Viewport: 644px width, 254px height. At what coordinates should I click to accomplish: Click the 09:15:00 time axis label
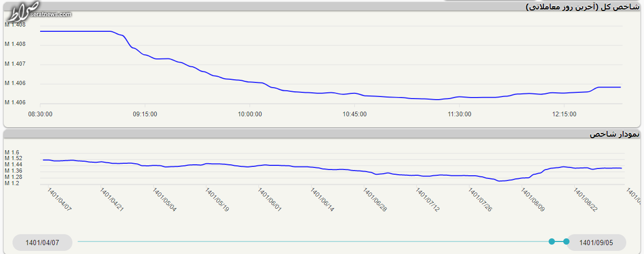pos(144,114)
